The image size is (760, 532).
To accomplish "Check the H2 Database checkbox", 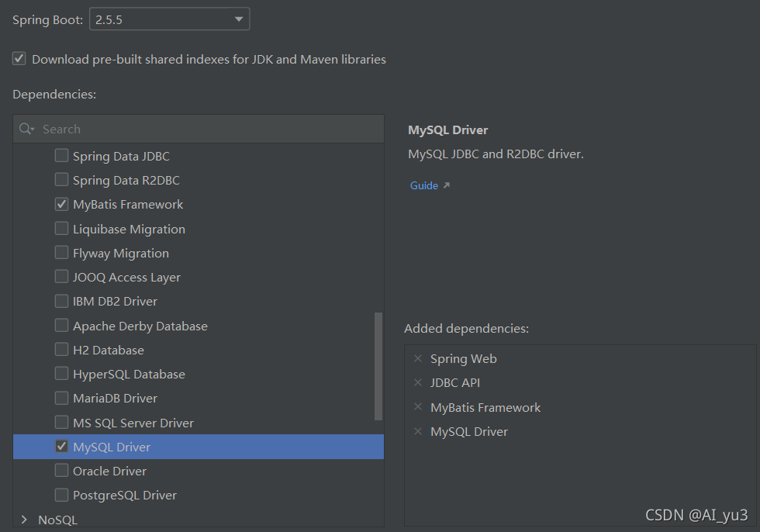I will click(x=61, y=349).
